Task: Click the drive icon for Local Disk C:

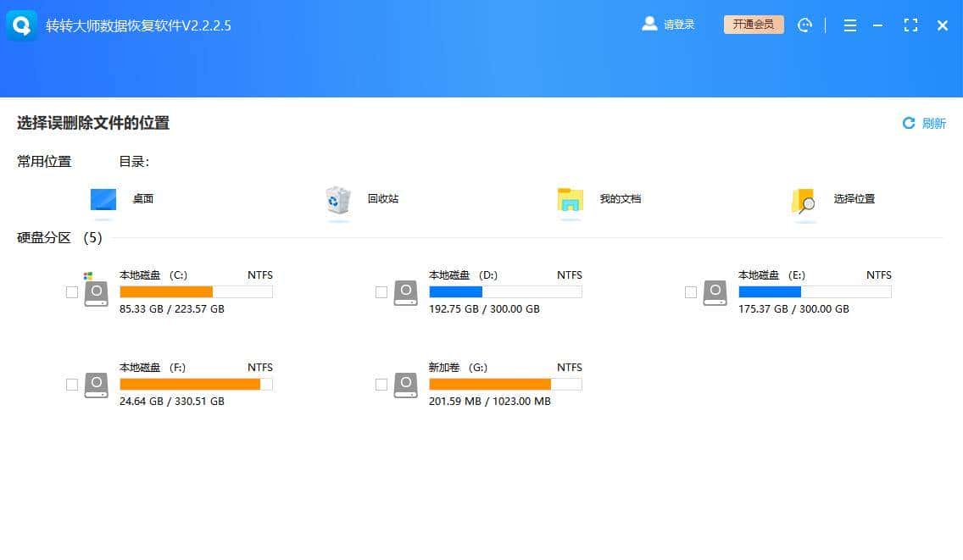Action: click(95, 291)
